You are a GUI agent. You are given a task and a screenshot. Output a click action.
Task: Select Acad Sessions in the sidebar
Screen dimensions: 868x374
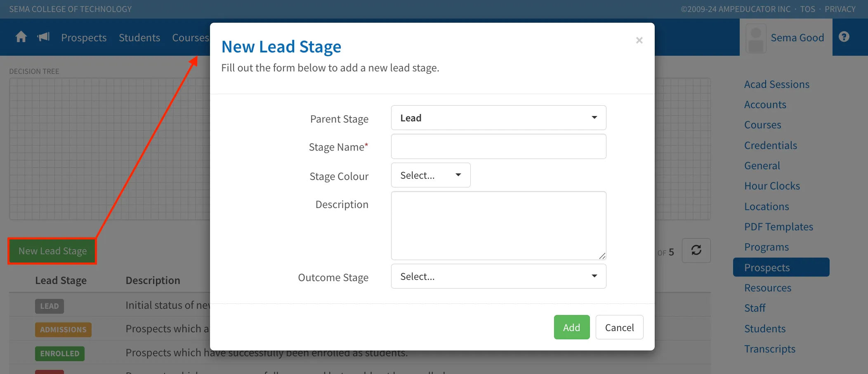pos(777,84)
